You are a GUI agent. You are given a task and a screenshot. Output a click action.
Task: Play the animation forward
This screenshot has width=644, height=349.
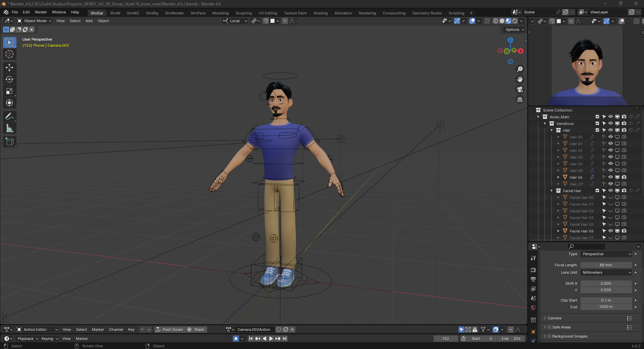[x=271, y=339]
